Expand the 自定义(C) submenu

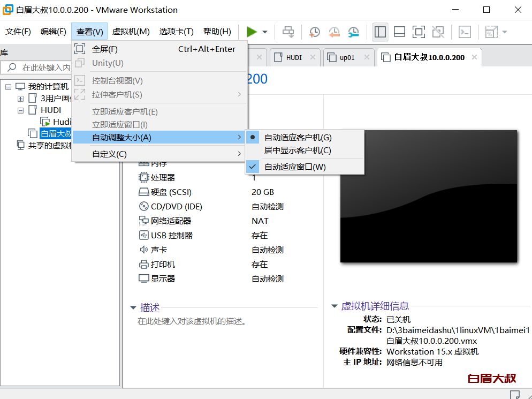coord(159,154)
